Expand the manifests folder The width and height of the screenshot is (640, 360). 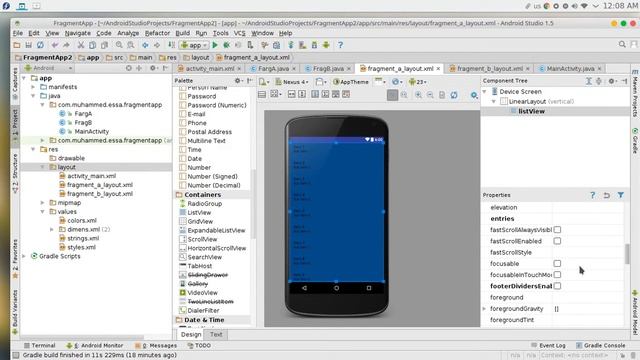33,87
